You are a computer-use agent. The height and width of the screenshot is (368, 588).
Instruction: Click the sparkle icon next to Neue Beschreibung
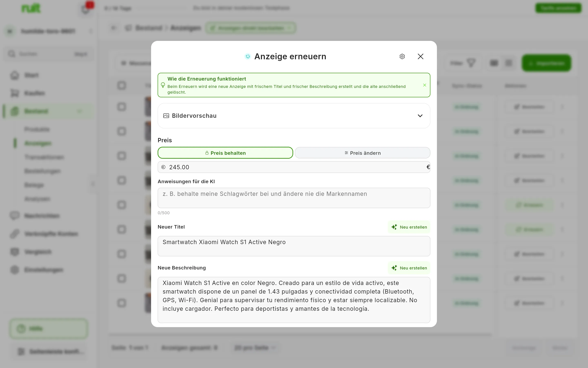pyautogui.click(x=394, y=268)
